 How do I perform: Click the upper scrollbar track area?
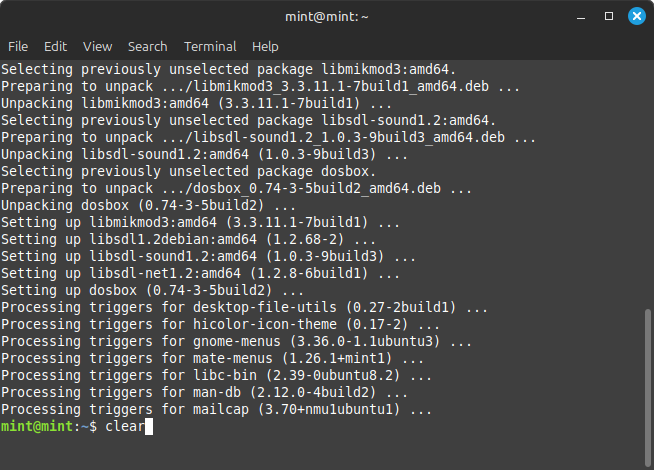[648, 180]
